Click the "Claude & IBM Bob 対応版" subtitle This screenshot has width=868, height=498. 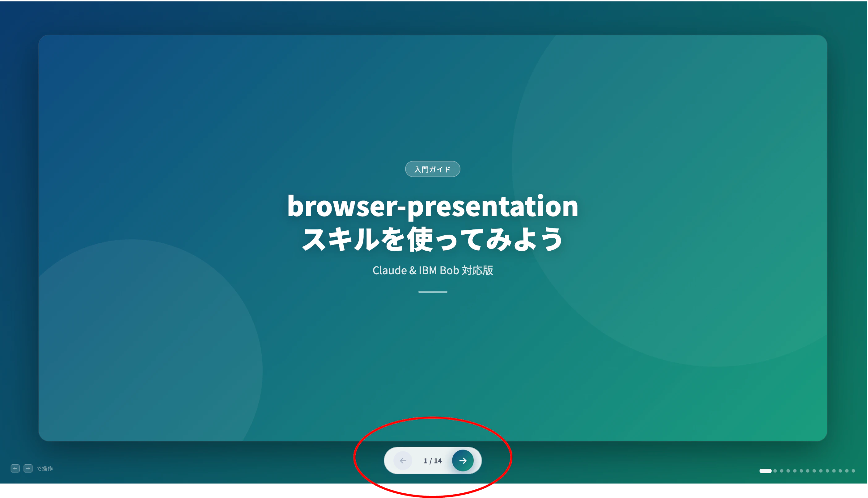coord(433,270)
